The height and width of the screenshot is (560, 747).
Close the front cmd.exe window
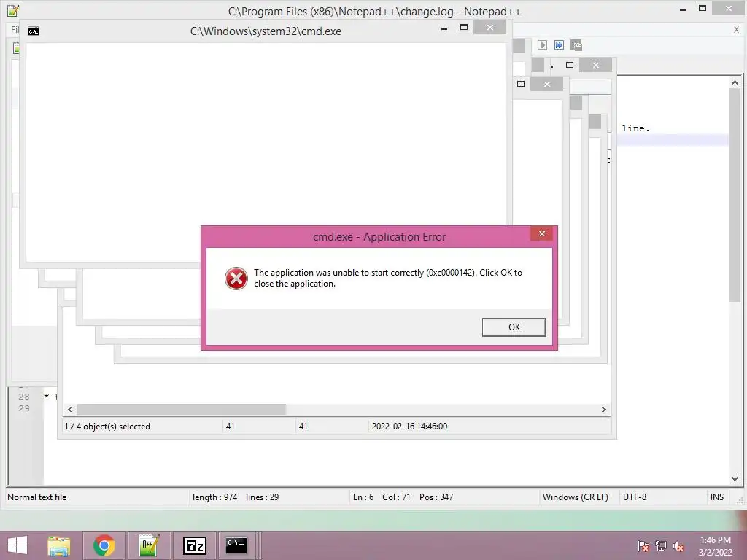pyautogui.click(x=489, y=28)
